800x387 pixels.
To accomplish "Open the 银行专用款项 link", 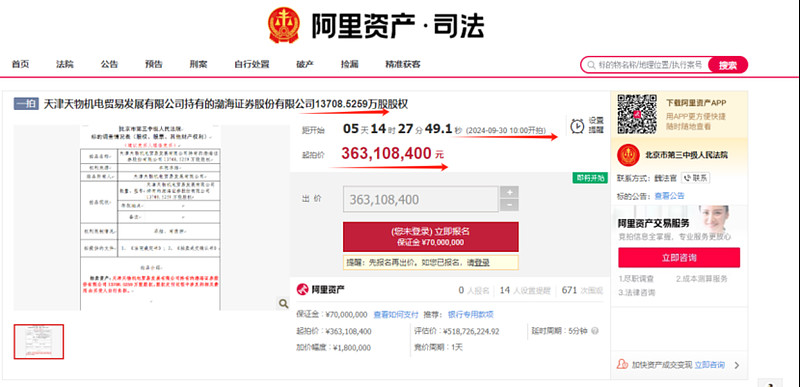I will [x=471, y=315].
